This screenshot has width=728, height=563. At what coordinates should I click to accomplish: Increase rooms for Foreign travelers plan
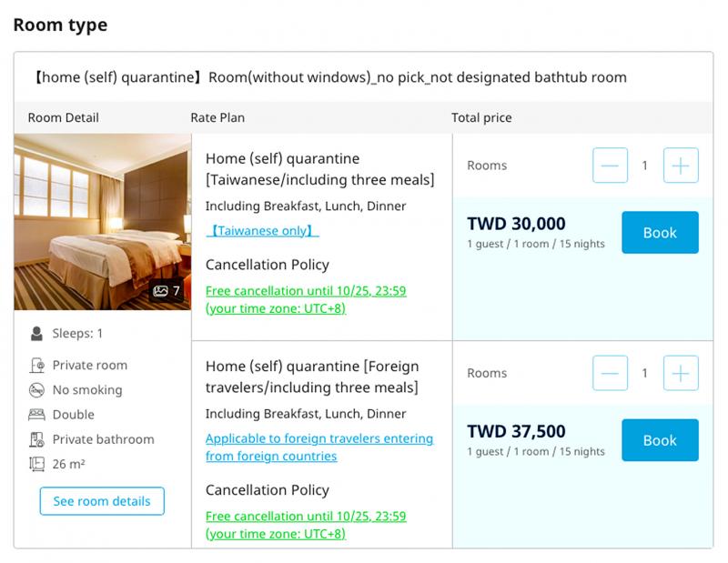(x=681, y=373)
